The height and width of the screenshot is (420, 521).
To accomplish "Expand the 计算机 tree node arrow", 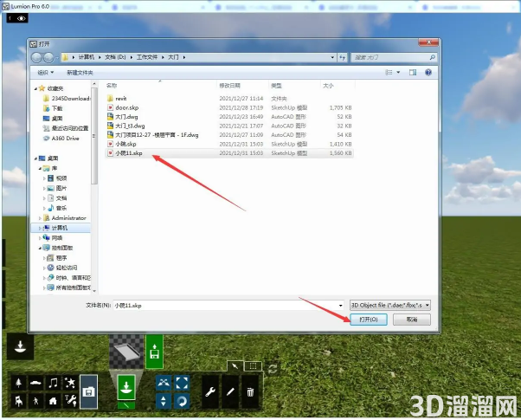I will tap(40, 228).
